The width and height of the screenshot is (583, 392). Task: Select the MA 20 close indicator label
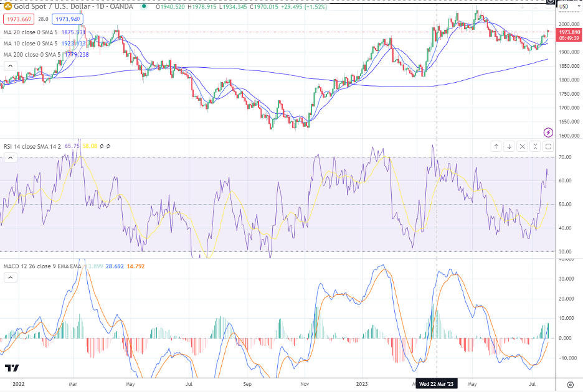click(x=30, y=34)
